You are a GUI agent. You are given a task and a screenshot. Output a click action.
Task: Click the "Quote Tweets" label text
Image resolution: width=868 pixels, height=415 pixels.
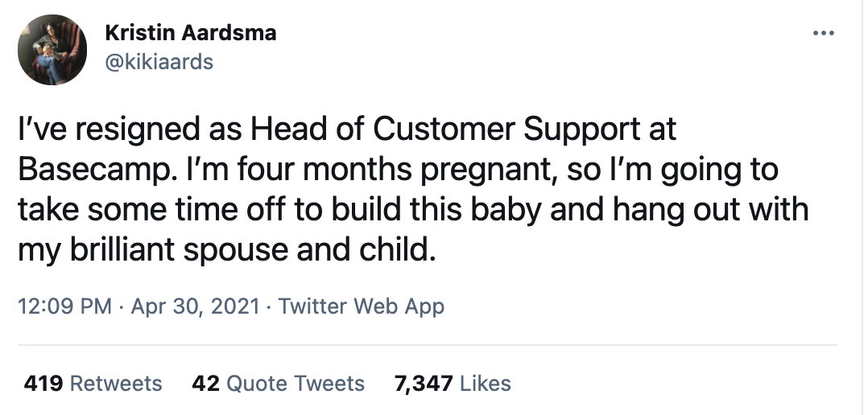pyautogui.click(x=296, y=384)
